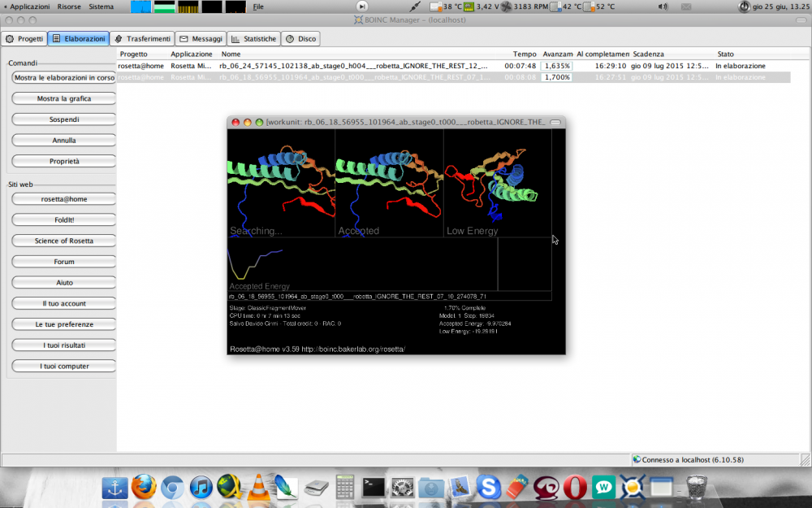Select the first rosetta@home task row

point(325,66)
